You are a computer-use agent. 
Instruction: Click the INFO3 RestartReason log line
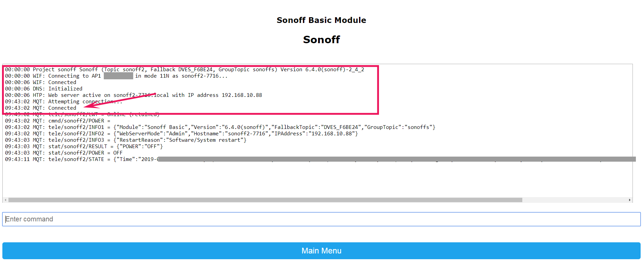coord(125,140)
